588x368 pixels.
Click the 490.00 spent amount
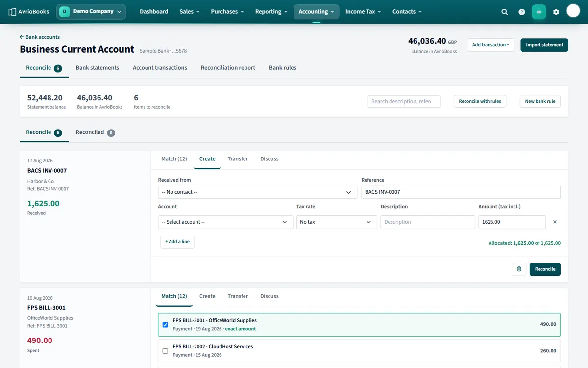click(x=40, y=341)
